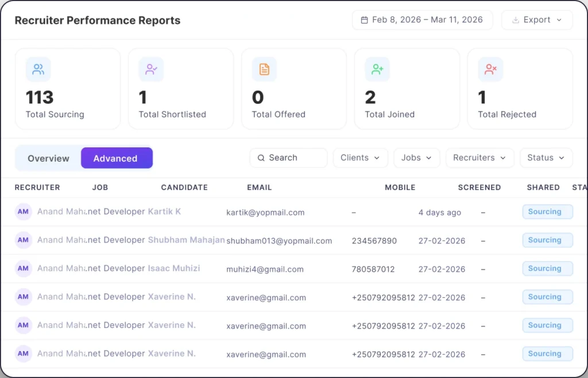
Task: Select the Advanced tab
Action: point(116,158)
